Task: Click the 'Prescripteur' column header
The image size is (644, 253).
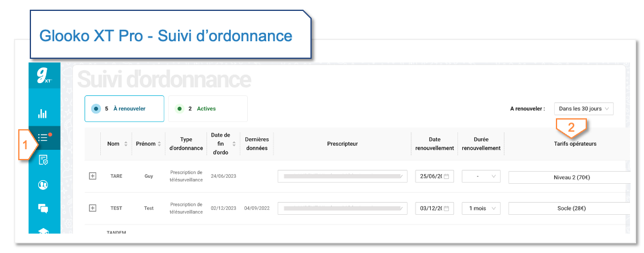Action: click(x=343, y=144)
